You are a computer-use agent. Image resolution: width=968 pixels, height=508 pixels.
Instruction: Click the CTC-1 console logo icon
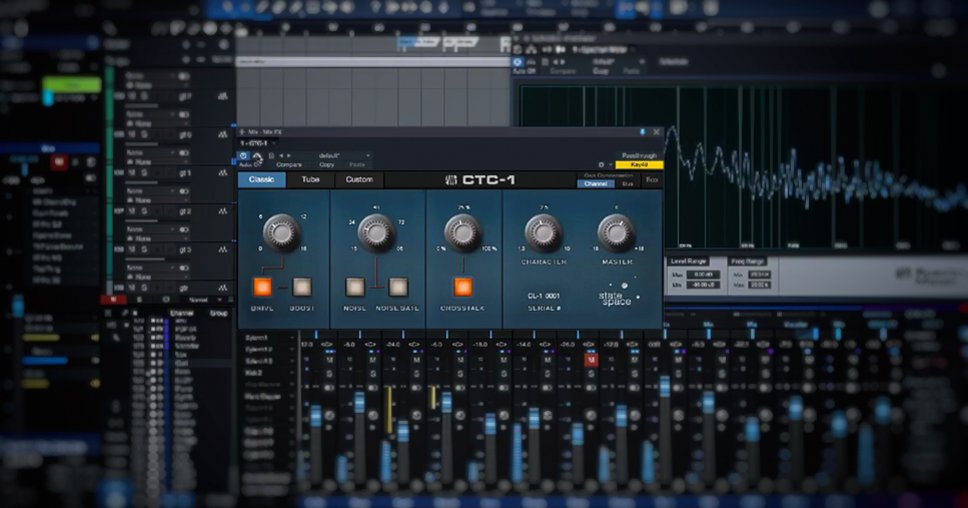pyautogui.click(x=452, y=180)
